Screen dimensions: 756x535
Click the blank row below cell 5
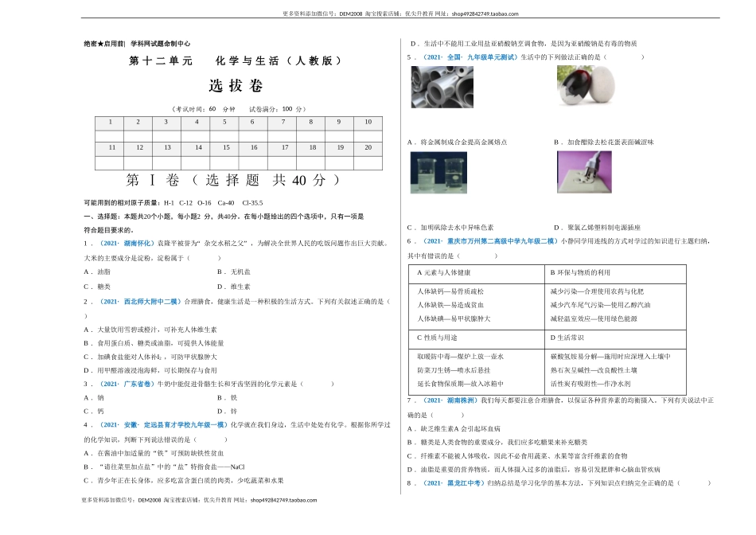(x=224, y=136)
